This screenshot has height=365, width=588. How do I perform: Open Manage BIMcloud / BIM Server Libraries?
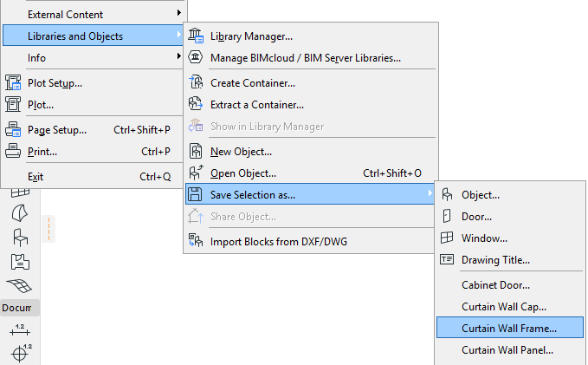tap(305, 58)
